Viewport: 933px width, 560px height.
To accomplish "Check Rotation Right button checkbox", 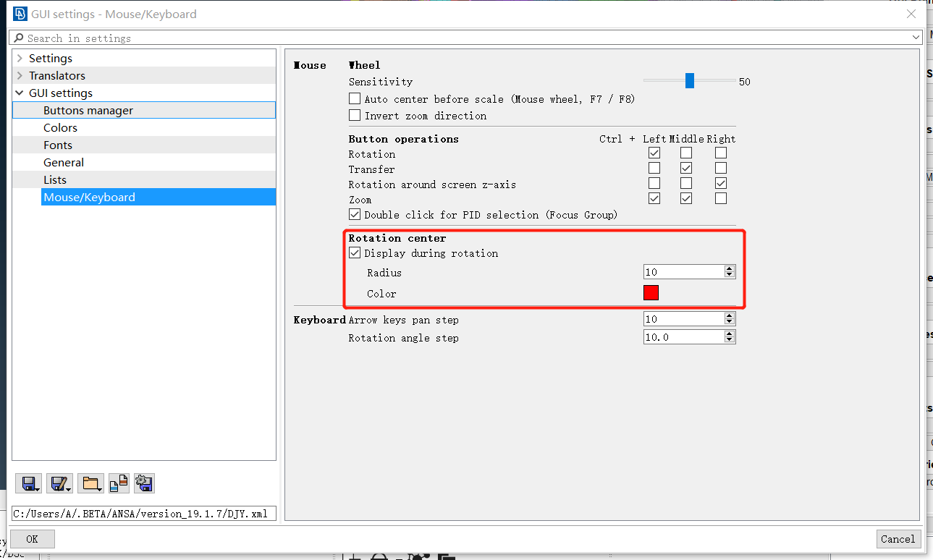I will click(x=721, y=153).
